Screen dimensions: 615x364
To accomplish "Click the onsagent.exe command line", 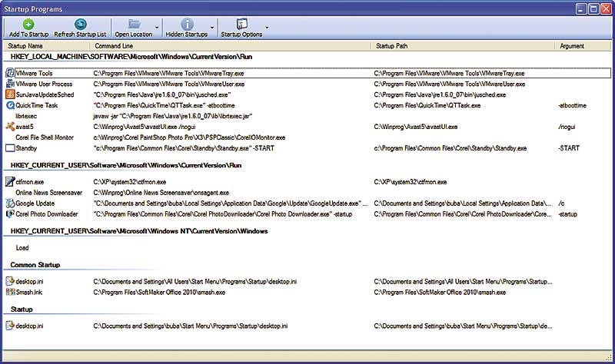I will point(161,193).
